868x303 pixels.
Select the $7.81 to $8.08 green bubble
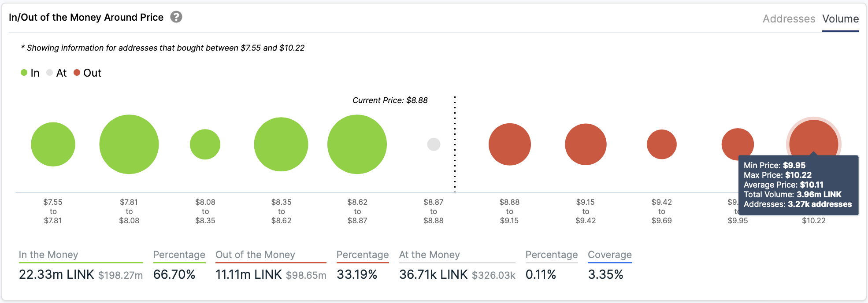(x=129, y=144)
